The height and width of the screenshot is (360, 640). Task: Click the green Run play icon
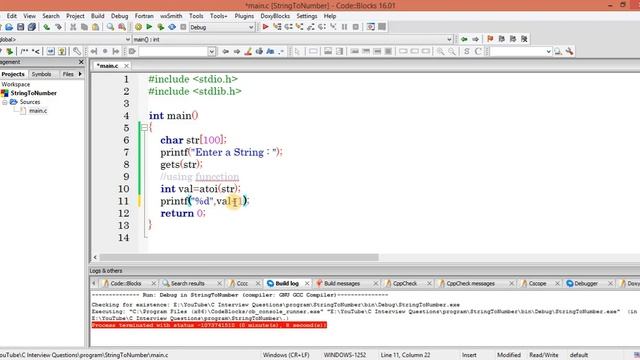[149, 27]
